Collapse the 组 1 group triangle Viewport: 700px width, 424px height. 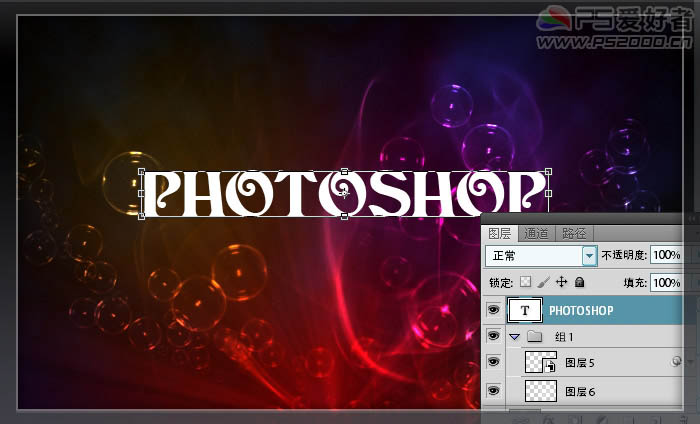coord(513,337)
